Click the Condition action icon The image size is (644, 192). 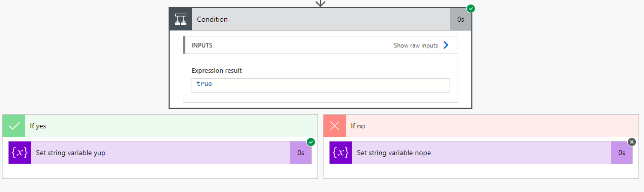click(x=181, y=19)
